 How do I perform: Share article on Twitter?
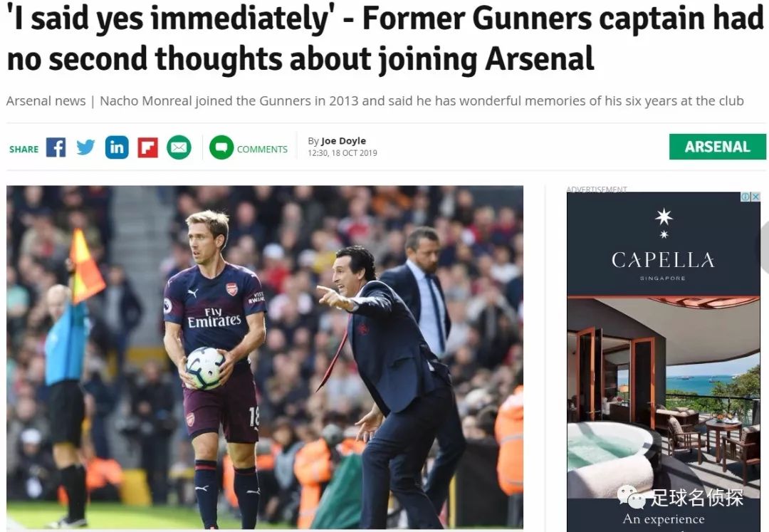86,147
